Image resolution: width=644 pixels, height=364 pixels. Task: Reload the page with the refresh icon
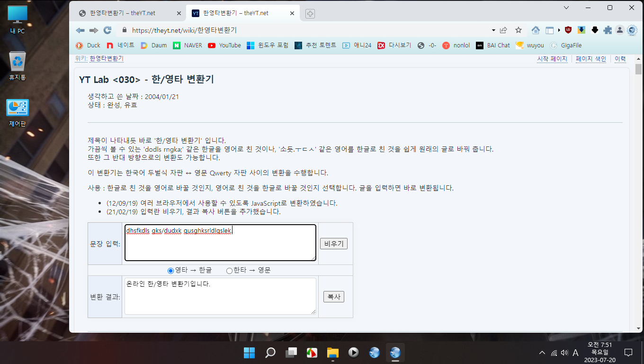click(x=107, y=30)
